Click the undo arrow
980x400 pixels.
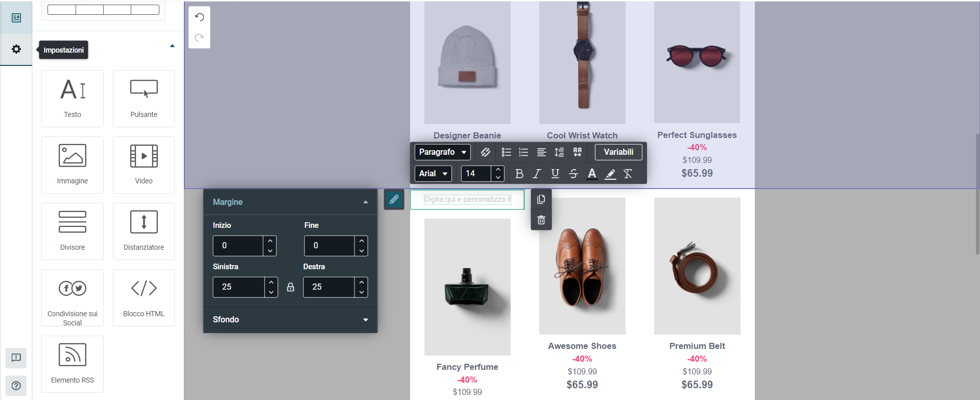(199, 17)
